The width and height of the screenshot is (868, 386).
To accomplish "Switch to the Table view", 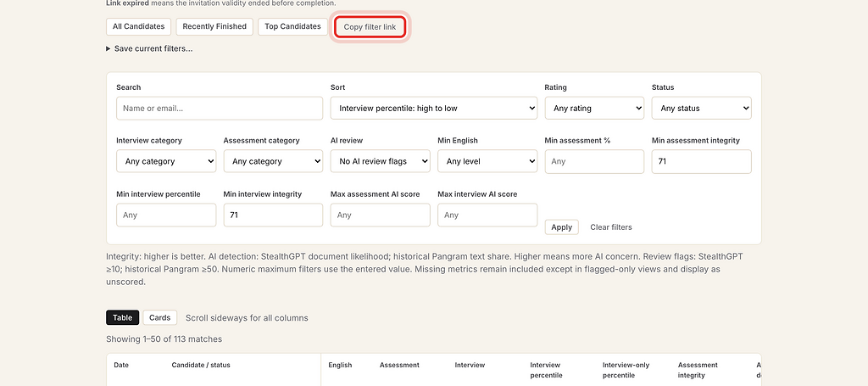I will (122, 318).
